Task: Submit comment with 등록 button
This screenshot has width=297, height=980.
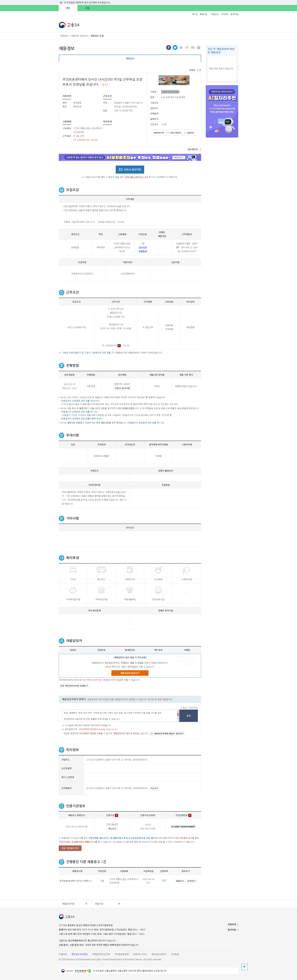Action: (x=188, y=716)
